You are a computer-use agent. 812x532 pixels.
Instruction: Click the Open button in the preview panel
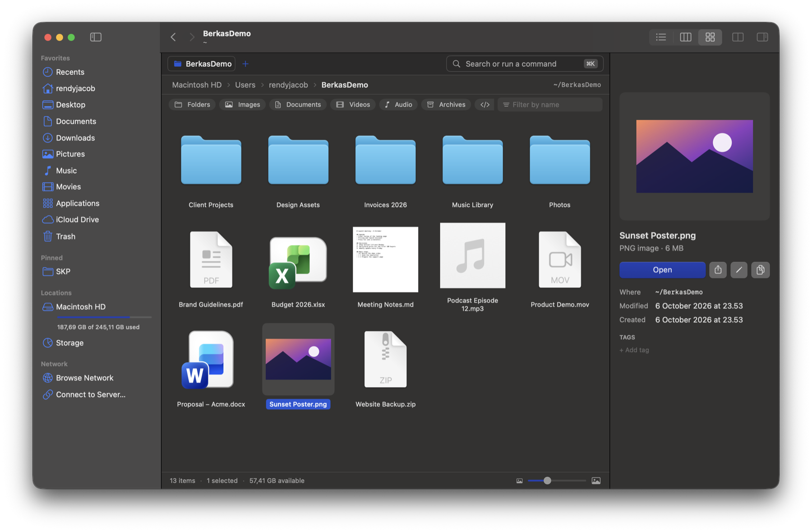click(662, 270)
